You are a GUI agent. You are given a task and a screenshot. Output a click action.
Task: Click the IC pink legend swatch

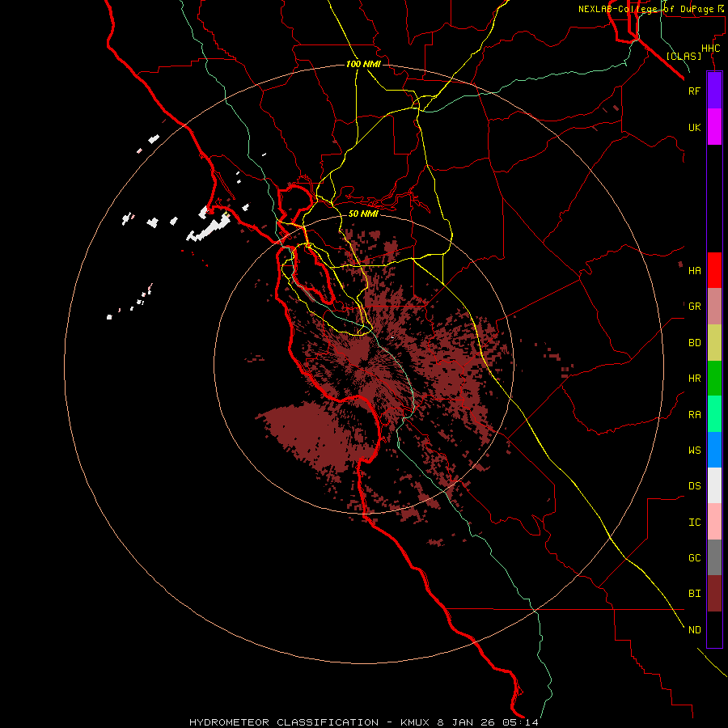tap(714, 522)
